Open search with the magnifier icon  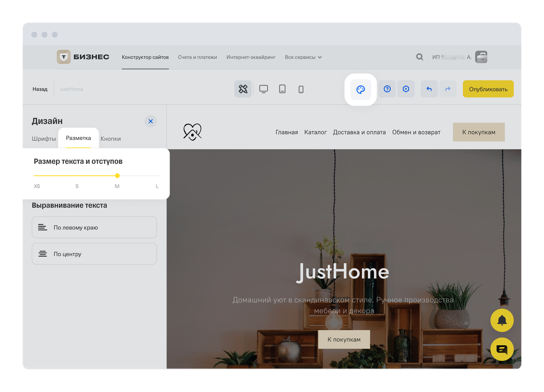(419, 57)
